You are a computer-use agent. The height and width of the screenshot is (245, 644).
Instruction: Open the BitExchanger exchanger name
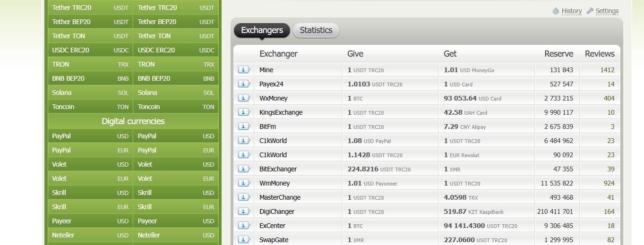(278, 169)
